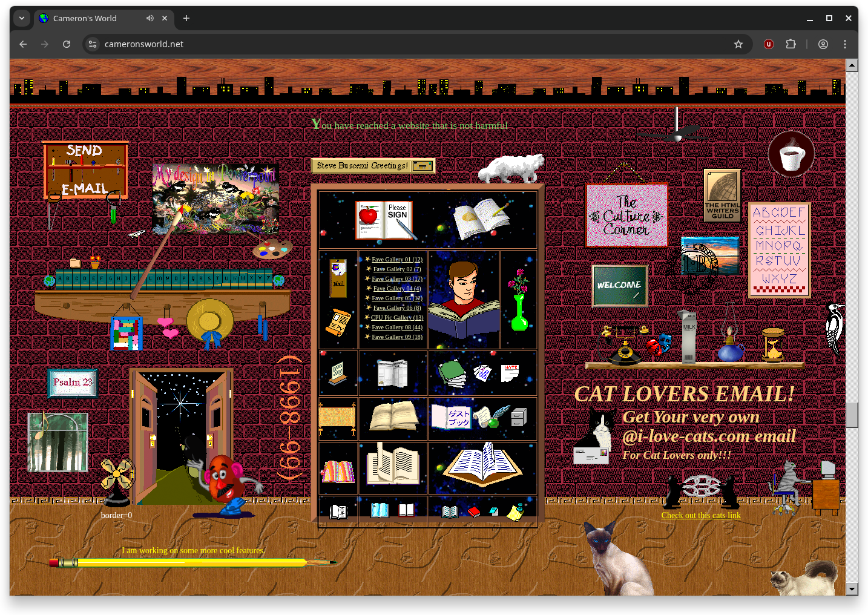
Task: Click the uBlock extension icon
Action: pyautogui.click(x=769, y=44)
